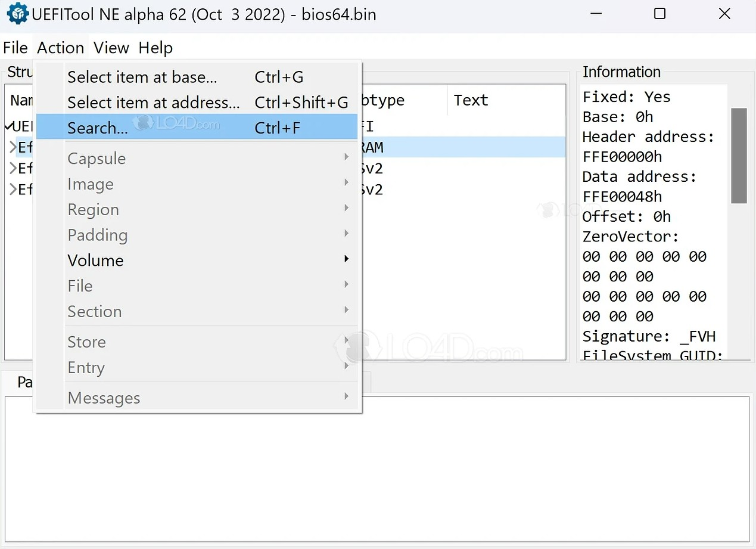This screenshot has height=549, width=756.
Task: Click the UEFITool app icon in title bar
Action: [17, 14]
